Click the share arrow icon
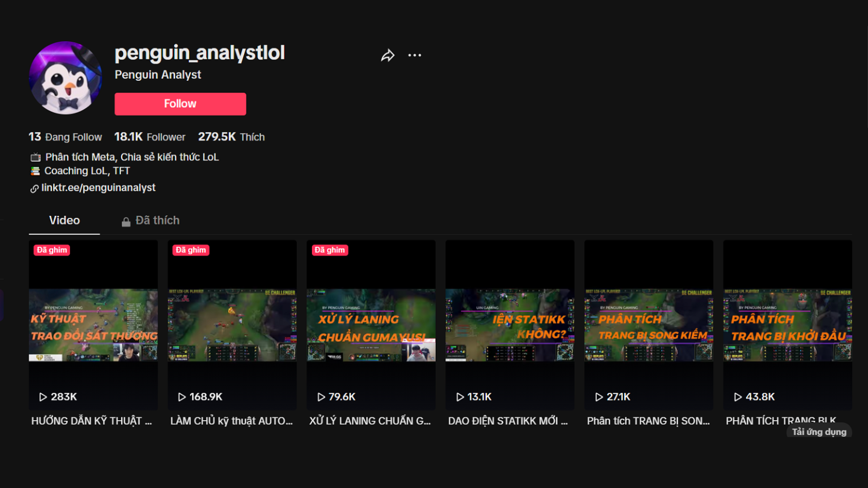 (x=388, y=55)
